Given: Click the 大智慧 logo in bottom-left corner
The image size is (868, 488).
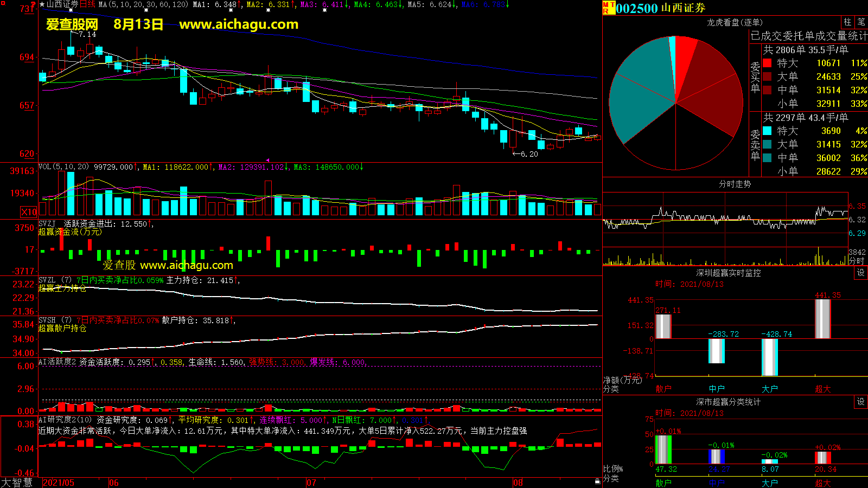Looking at the screenshot, I should pos(17,482).
